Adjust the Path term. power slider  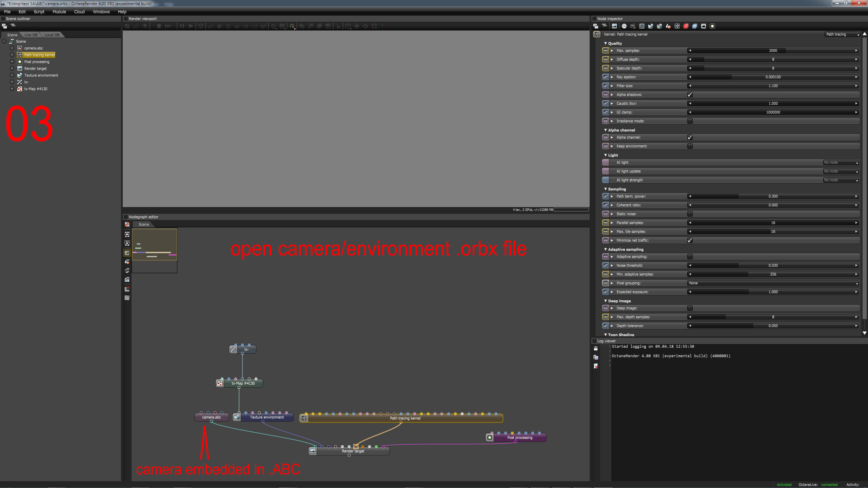tap(773, 196)
